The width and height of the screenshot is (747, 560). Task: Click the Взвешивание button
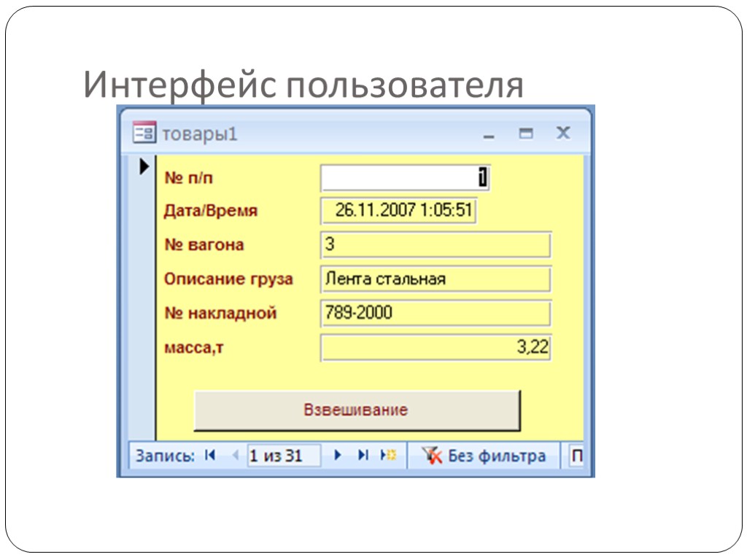coord(357,410)
